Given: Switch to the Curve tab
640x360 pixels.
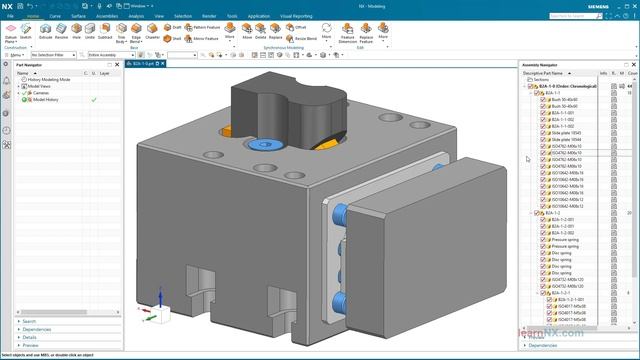Looking at the screenshot, I should [x=55, y=16].
